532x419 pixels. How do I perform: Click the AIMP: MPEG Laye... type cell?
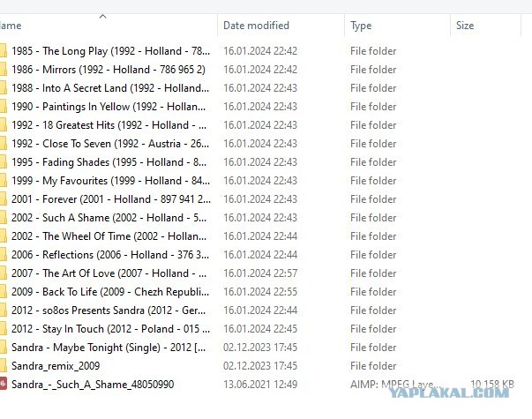click(x=395, y=385)
